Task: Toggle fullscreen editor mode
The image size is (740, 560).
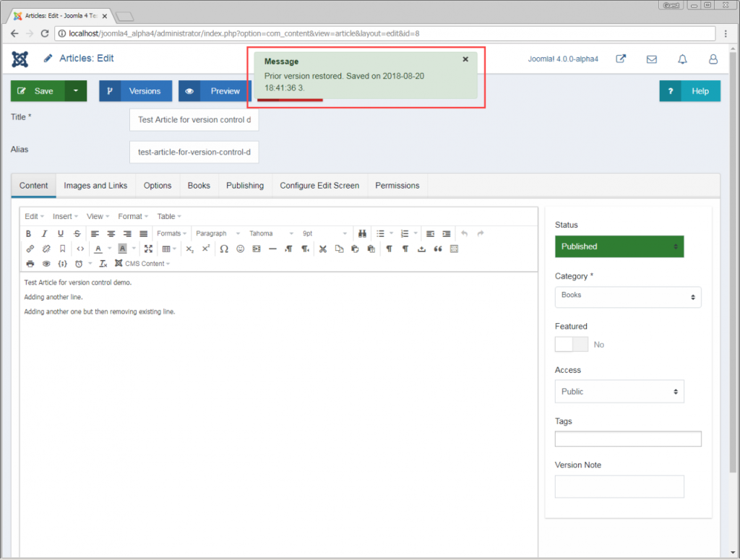Action: (x=148, y=249)
